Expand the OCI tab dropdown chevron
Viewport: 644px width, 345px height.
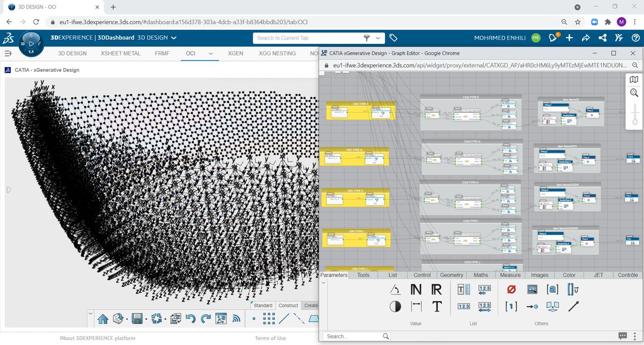210,54
